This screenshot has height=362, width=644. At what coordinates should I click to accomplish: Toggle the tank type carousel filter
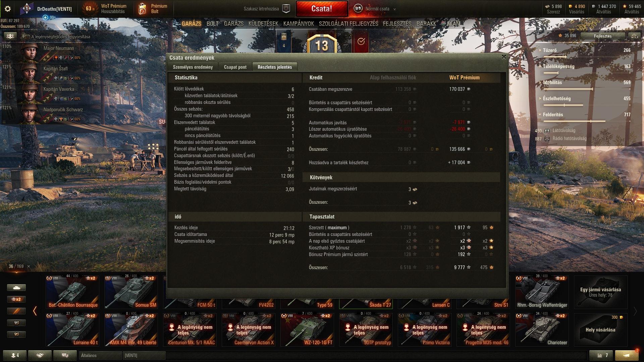pos(16,288)
